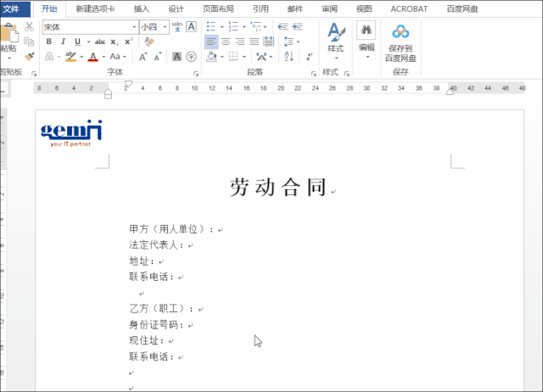Open the 编辑 editing menu button

coord(367,41)
